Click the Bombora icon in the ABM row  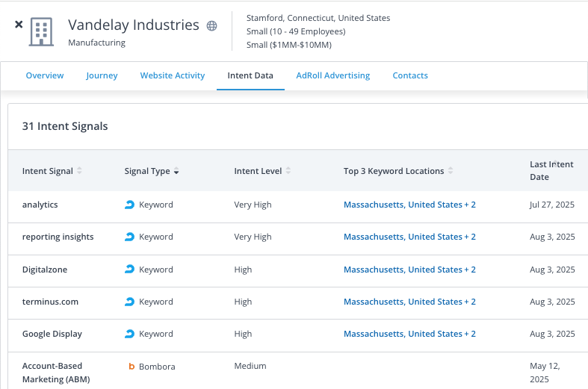[131, 367]
